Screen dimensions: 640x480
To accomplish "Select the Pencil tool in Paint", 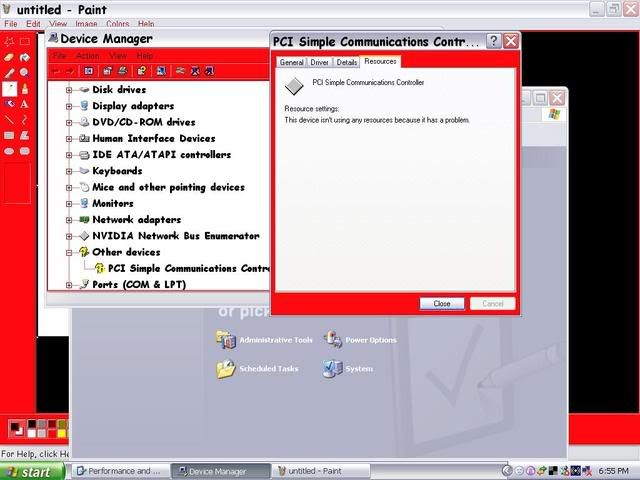I will click(9, 89).
